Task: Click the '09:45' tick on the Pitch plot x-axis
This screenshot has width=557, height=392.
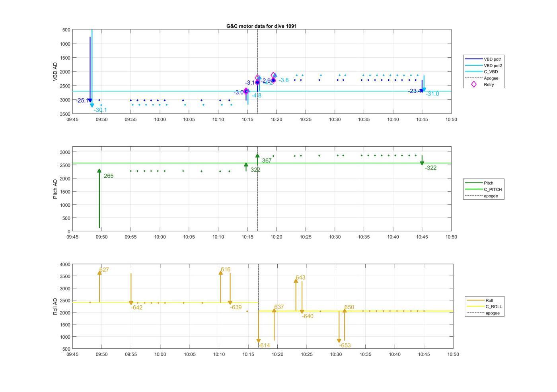Action: 72,237
